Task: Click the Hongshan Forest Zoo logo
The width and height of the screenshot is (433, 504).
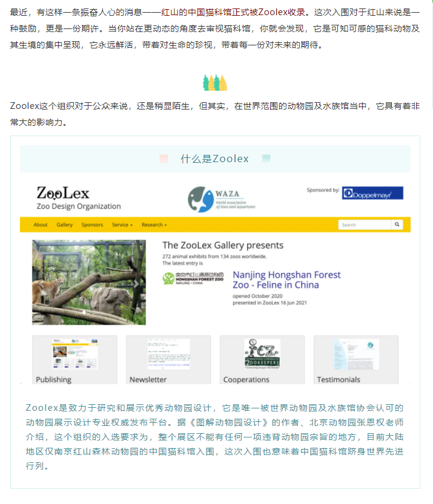Action: (x=193, y=278)
